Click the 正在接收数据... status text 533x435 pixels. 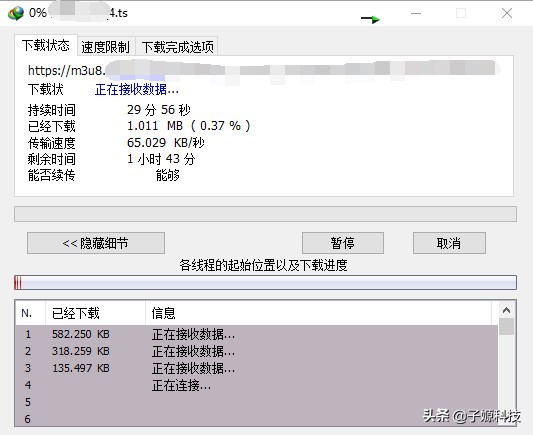(137, 90)
